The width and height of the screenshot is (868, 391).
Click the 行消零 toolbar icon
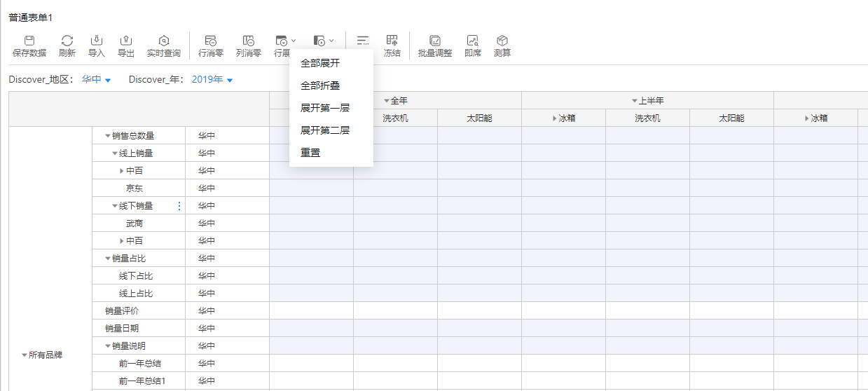point(211,41)
